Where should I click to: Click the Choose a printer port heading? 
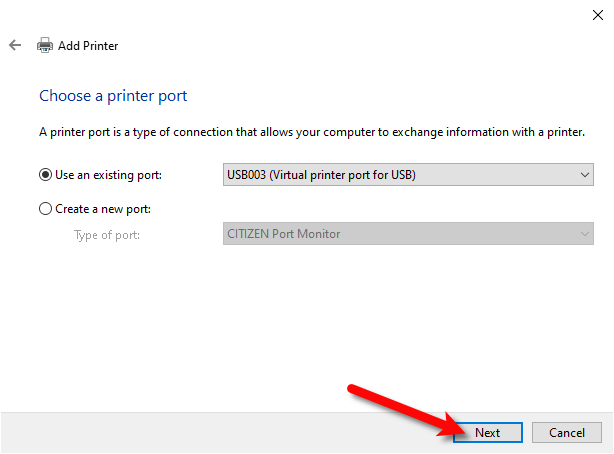113,96
